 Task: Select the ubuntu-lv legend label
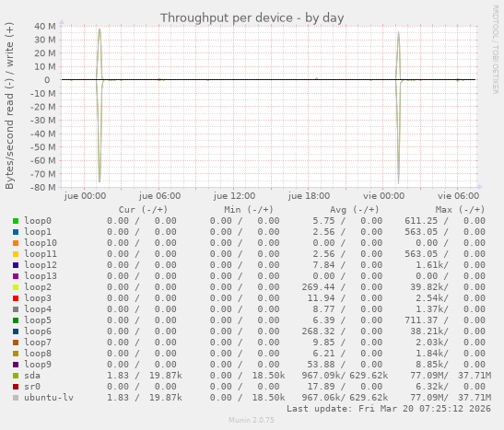(x=49, y=398)
